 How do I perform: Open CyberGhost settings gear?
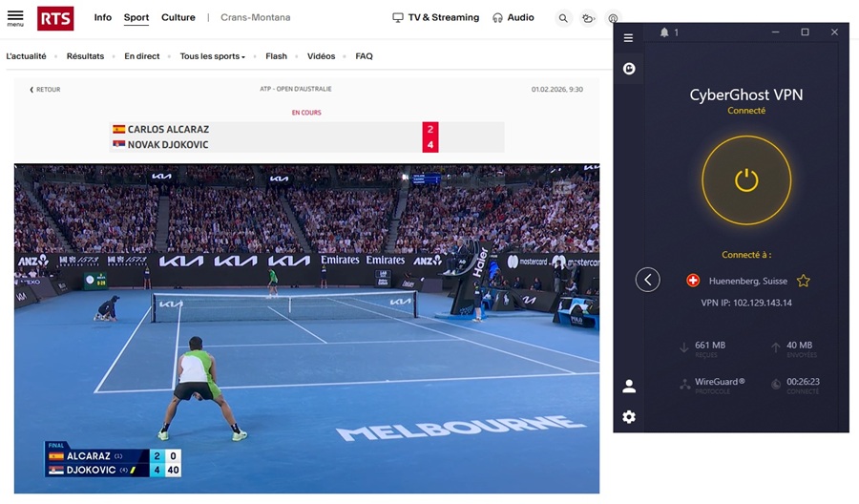(x=629, y=417)
